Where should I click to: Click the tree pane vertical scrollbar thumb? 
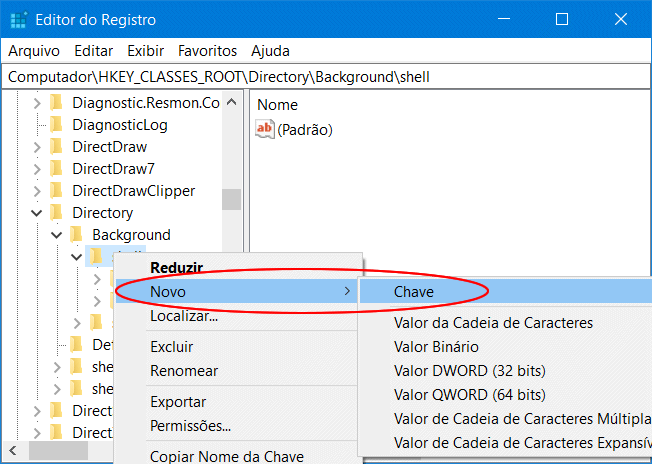(231, 199)
